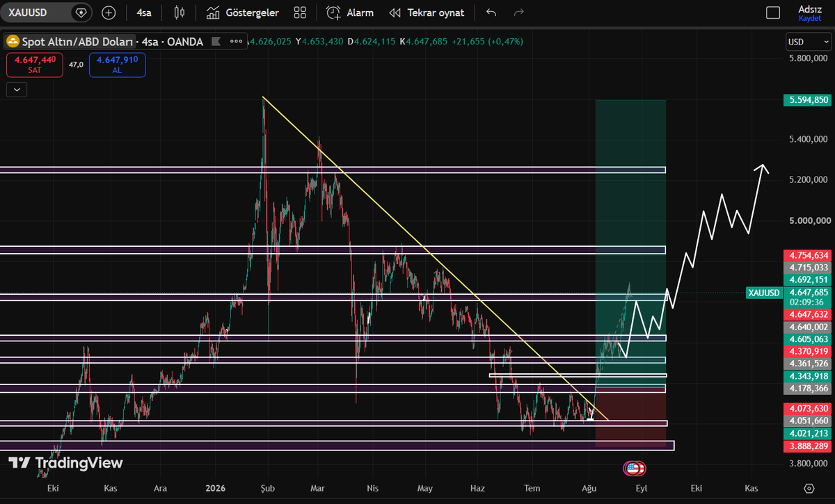
Task: Click the 47,0 spread value
Action: 76,65
